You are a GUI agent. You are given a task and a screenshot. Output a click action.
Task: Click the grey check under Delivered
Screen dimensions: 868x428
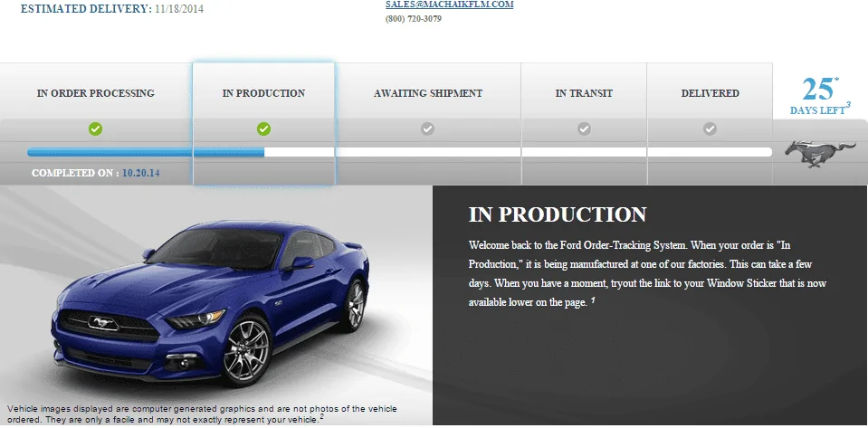click(710, 129)
